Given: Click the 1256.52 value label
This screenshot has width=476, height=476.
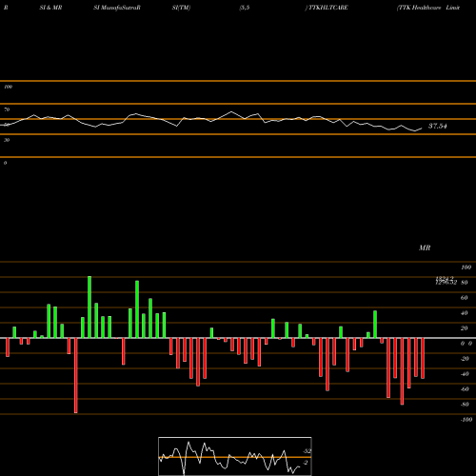Looking at the screenshot, I should 446,282.
